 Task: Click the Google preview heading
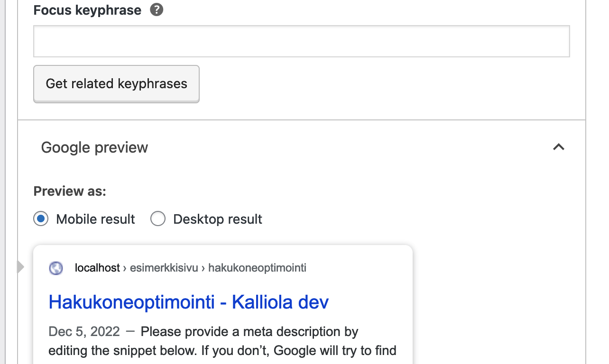click(94, 147)
